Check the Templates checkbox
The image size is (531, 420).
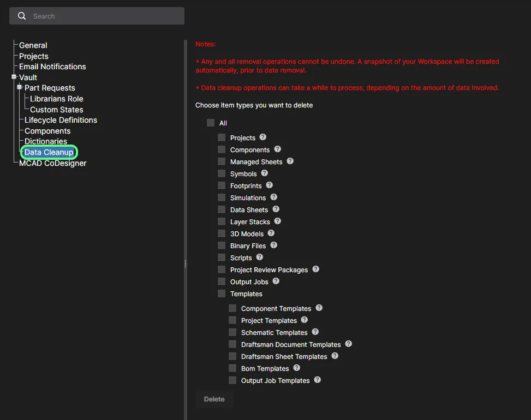222,293
